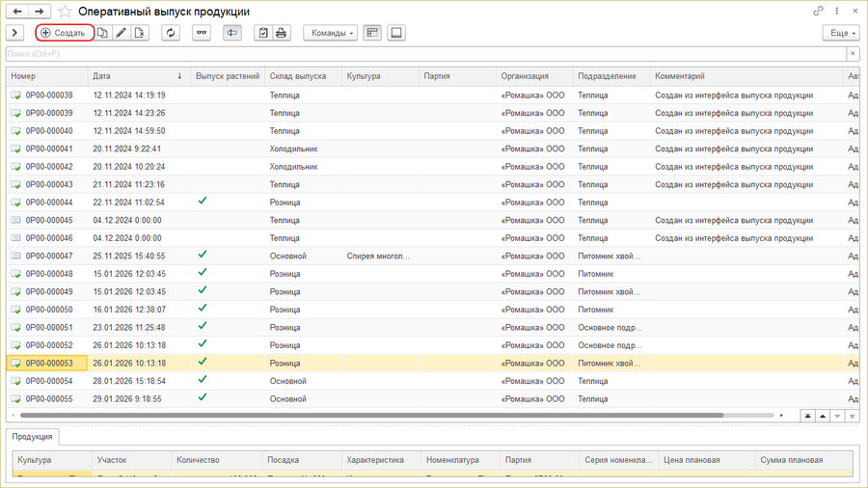Toggle the highlighted blue toolbar button
868x488 pixels.
(x=231, y=33)
